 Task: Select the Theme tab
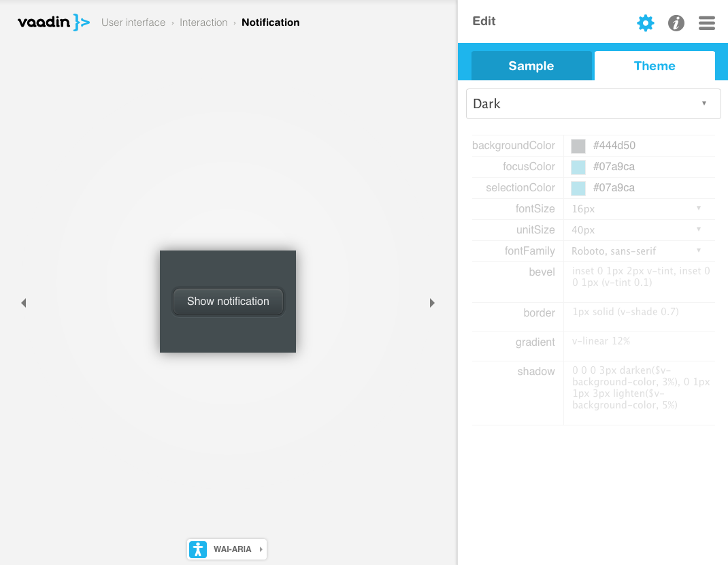coord(654,65)
